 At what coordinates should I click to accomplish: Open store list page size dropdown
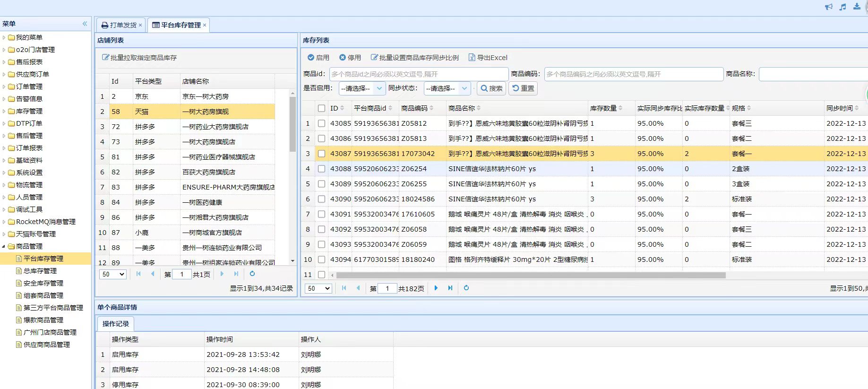113,274
